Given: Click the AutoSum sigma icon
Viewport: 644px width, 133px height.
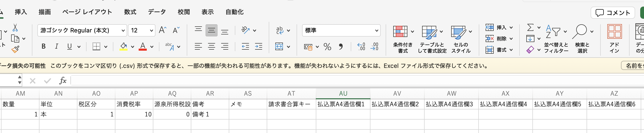Looking at the screenshot, I should point(530,27).
